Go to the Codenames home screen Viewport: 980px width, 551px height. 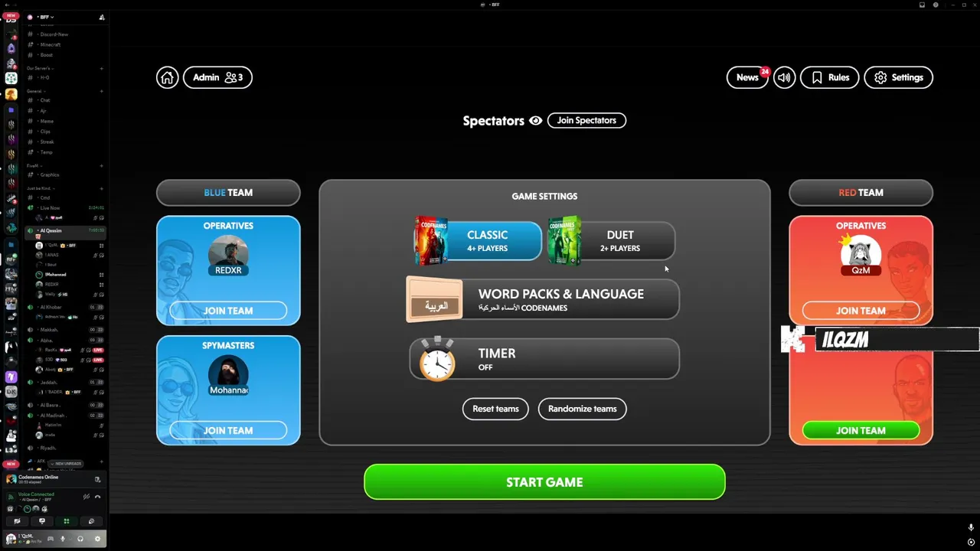pos(167,77)
